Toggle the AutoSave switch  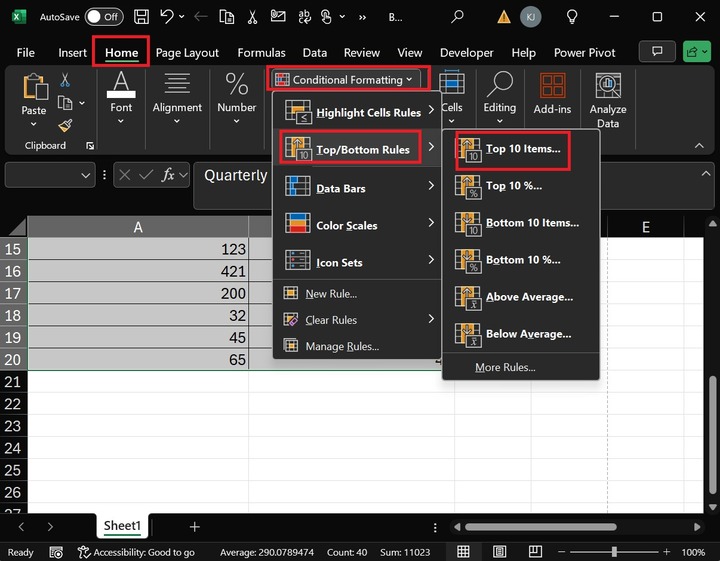click(104, 17)
